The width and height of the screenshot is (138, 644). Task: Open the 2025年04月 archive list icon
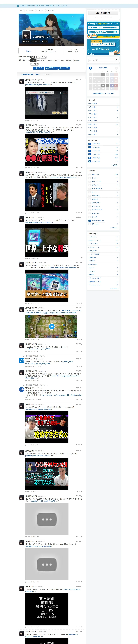tap(90, 147)
